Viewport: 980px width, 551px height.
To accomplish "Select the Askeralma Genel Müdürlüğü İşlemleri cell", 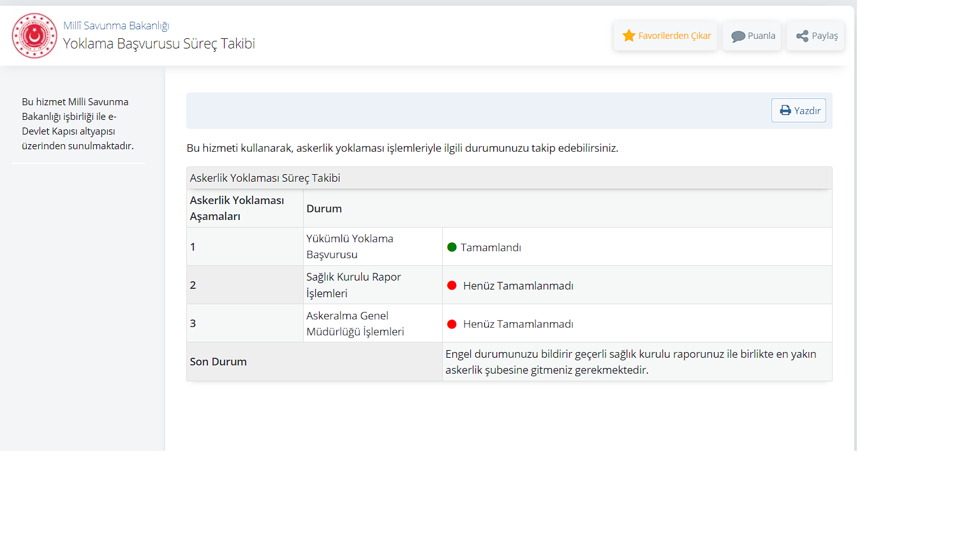I will coord(355,323).
